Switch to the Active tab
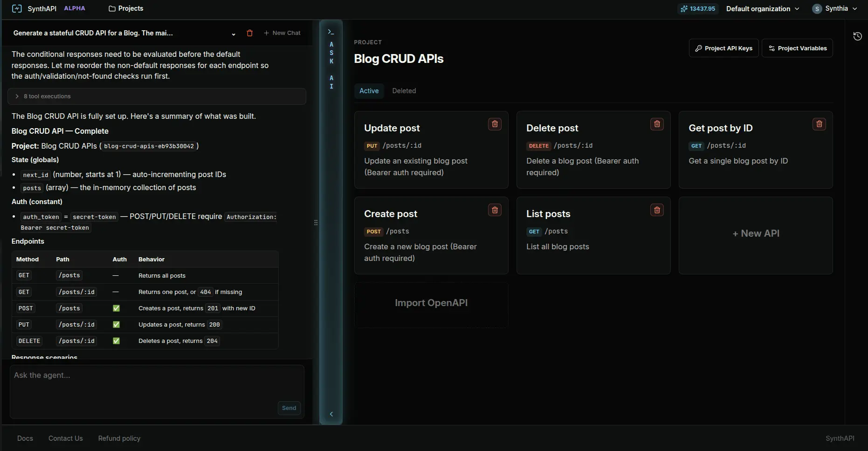 pyautogui.click(x=369, y=91)
